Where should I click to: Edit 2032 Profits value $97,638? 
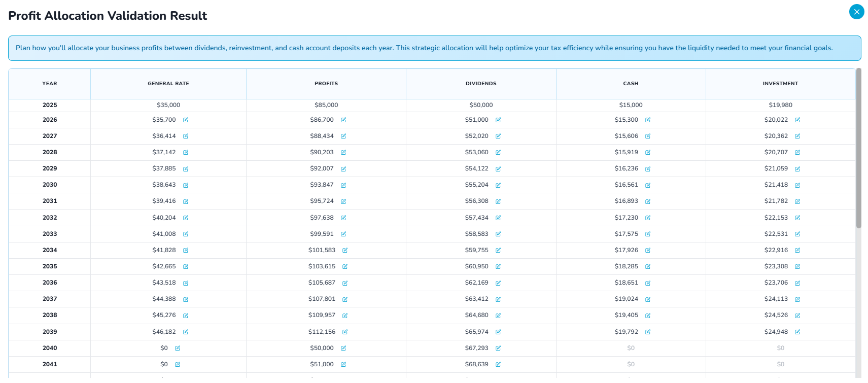click(x=343, y=218)
